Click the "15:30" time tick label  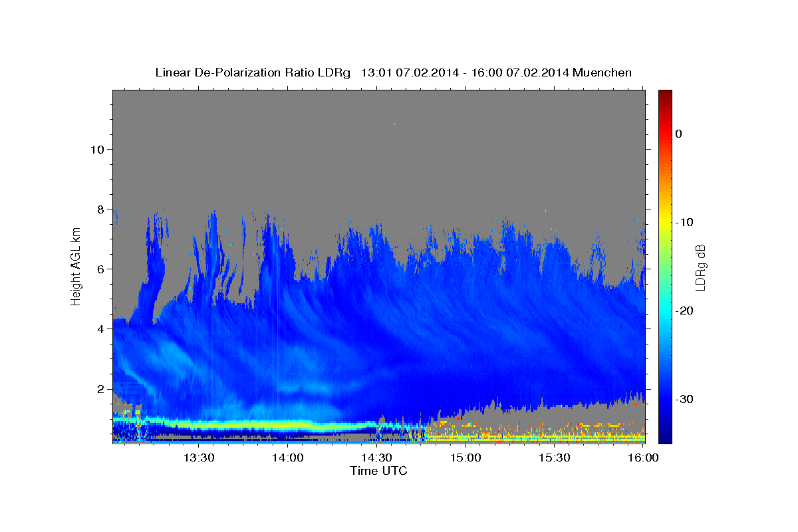(x=555, y=458)
